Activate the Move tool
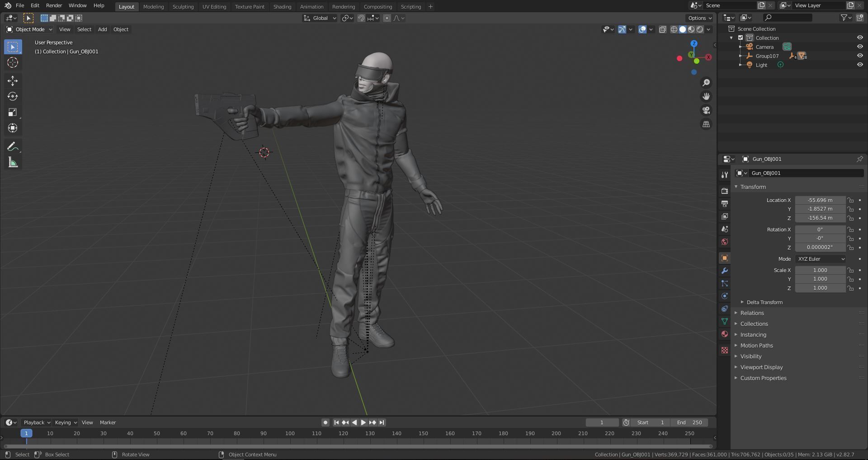Image resolution: width=868 pixels, height=460 pixels. [13, 81]
